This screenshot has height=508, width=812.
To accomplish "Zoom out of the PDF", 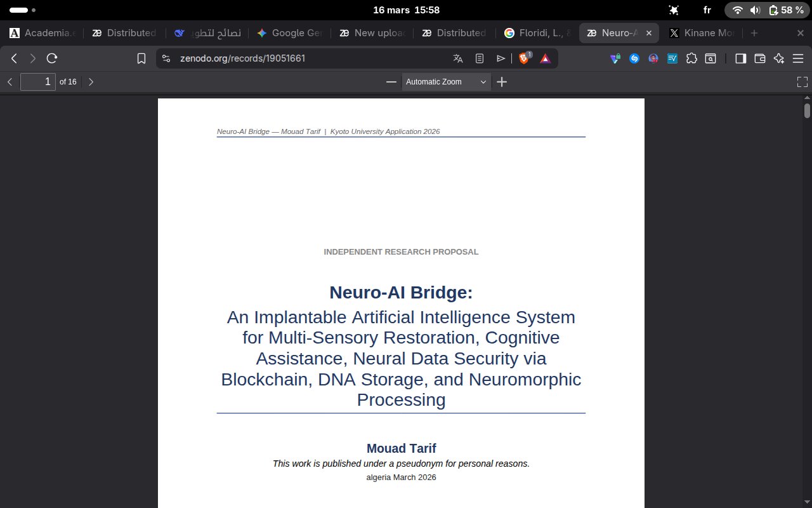I will pyautogui.click(x=391, y=81).
